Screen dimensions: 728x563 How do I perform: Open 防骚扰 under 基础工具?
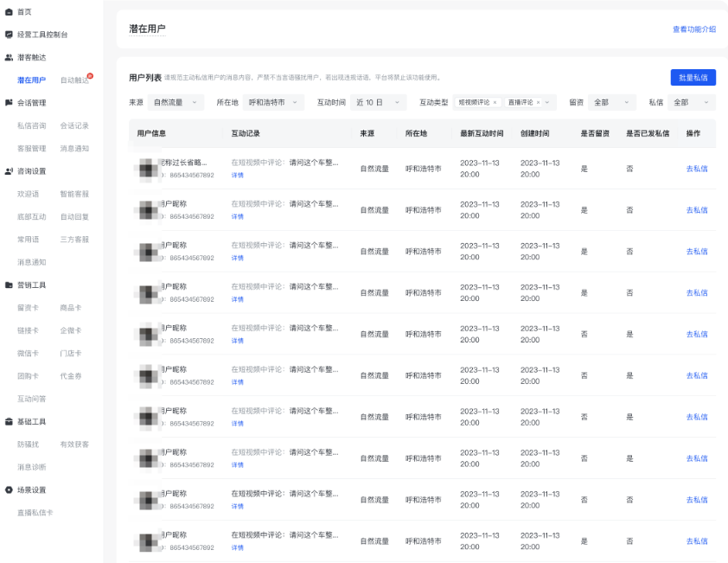point(28,444)
